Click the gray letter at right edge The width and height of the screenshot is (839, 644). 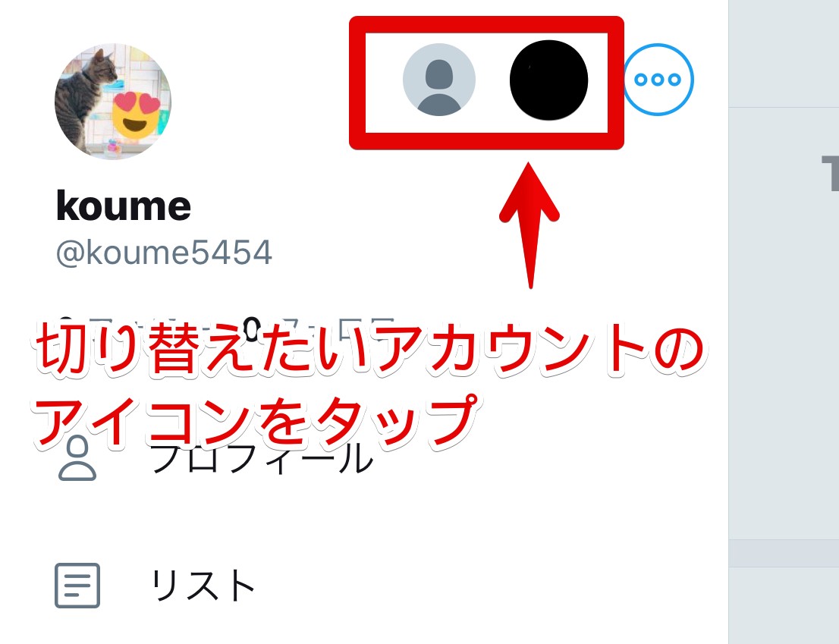(830, 173)
